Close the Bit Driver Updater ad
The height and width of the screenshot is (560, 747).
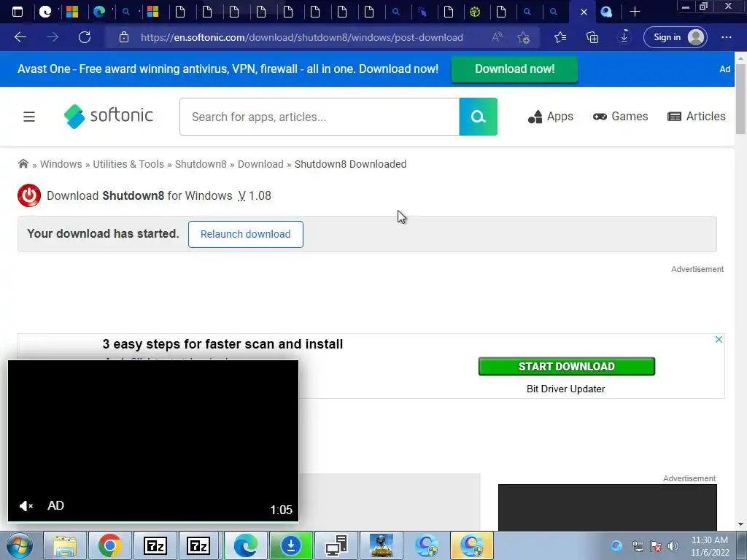tap(719, 340)
